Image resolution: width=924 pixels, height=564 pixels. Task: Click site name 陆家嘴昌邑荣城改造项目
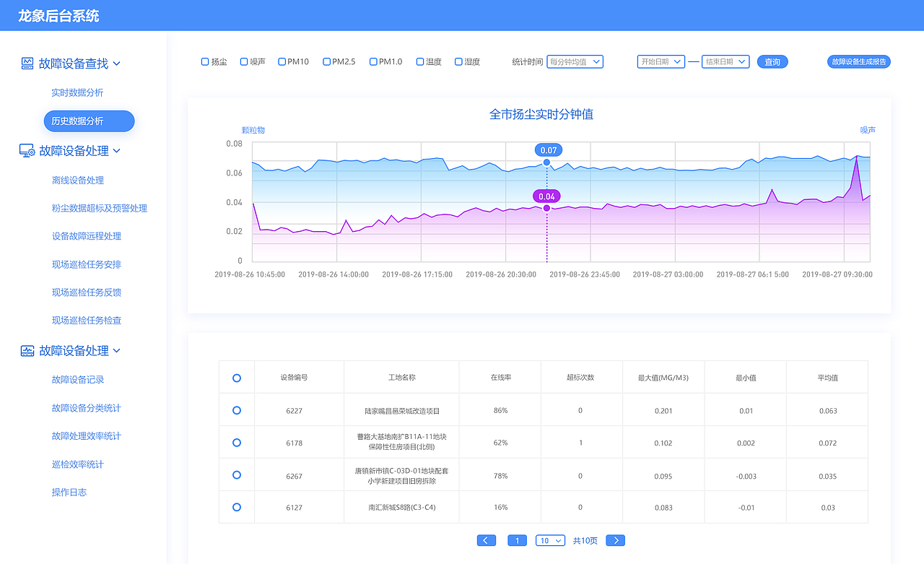tap(402, 411)
